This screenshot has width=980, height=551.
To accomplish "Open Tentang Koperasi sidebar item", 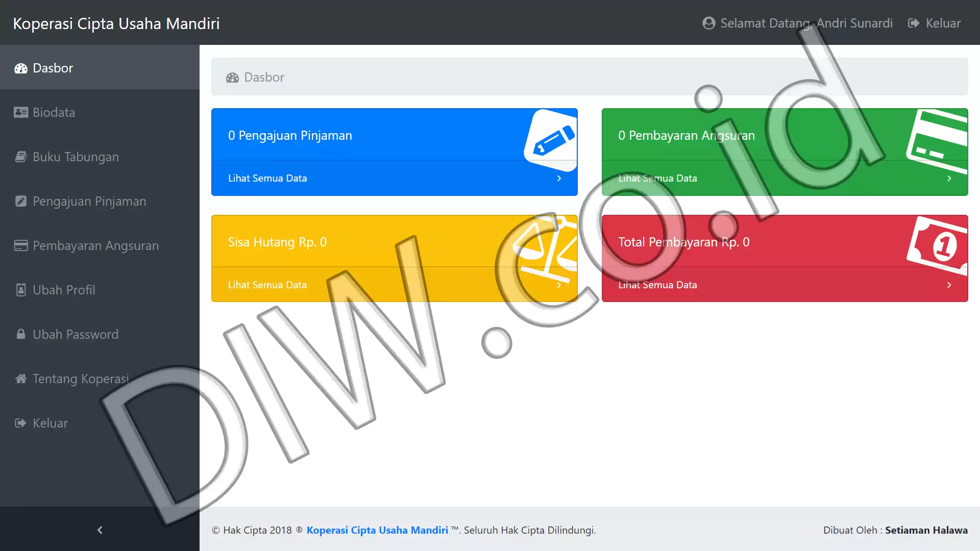I will click(100, 379).
